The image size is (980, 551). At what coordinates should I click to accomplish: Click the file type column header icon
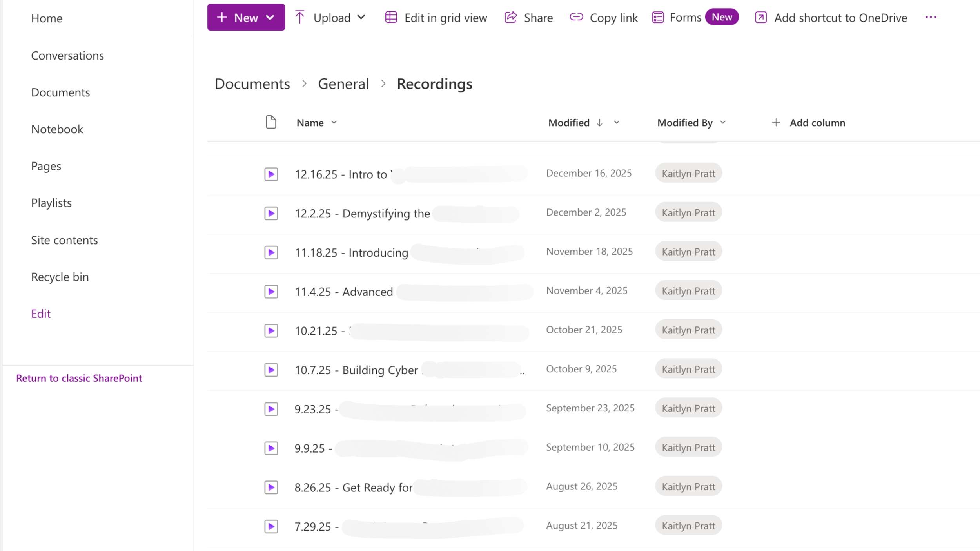271,122
